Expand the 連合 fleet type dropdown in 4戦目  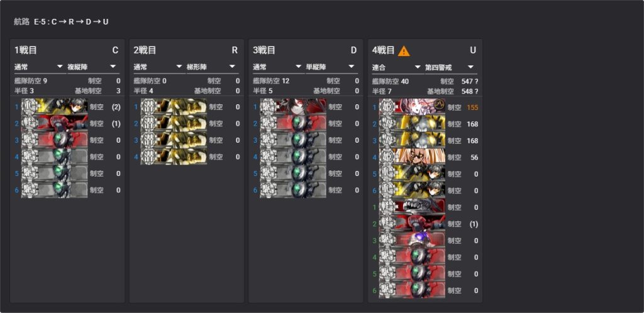tap(397, 67)
